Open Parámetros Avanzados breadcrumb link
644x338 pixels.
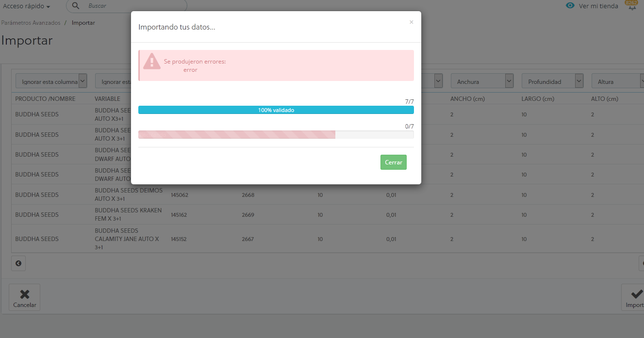pos(31,23)
